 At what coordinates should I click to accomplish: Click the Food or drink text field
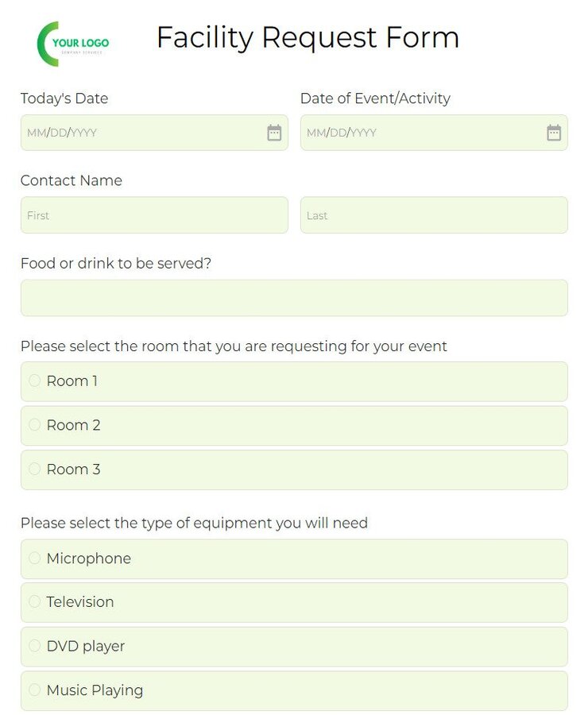pyautogui.click(x=294, y=298)
